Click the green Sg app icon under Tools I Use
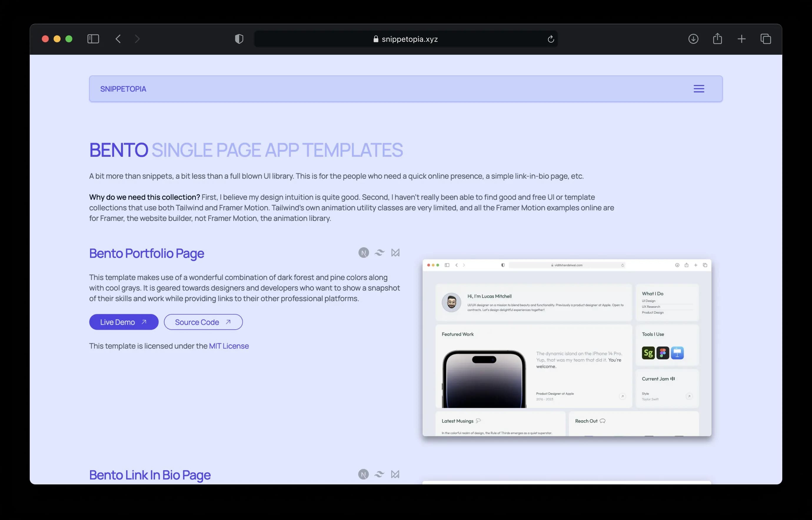The height and width of the screenshot is (520, 812). [x=648, y=353]
